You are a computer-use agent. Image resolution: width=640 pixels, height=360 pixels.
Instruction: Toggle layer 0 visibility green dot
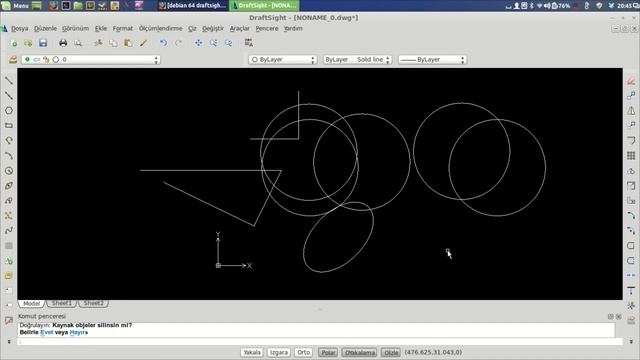click(x=27, y=60)
